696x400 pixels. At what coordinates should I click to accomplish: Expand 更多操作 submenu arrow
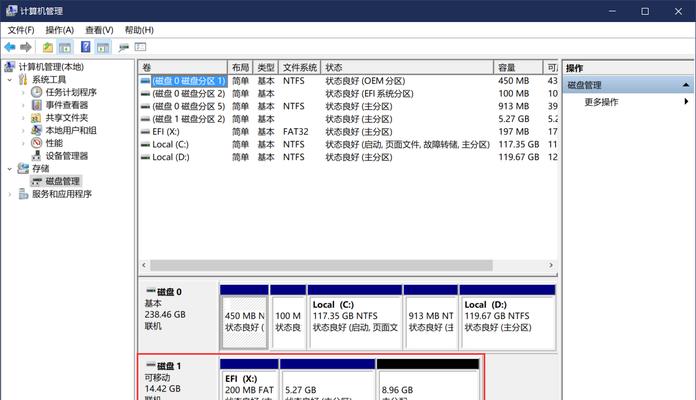[686, 102]
